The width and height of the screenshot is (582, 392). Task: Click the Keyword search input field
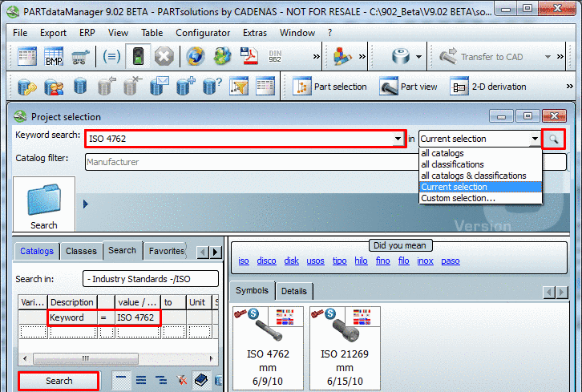(240, 139)
